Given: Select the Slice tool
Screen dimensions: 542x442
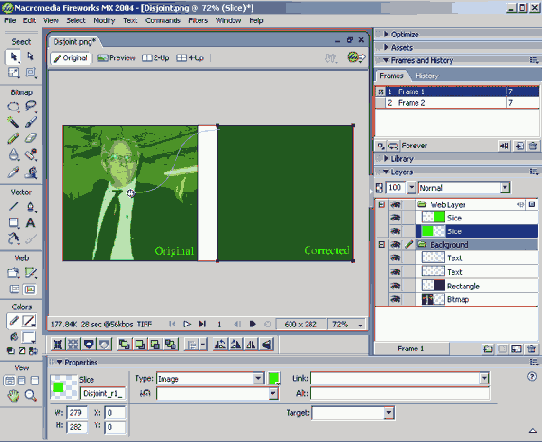Looking at the screenshot, I should point(31,273).
